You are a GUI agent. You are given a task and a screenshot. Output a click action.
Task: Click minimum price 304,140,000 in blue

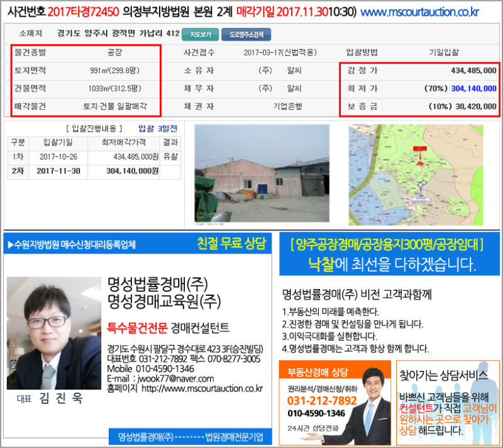473,88
